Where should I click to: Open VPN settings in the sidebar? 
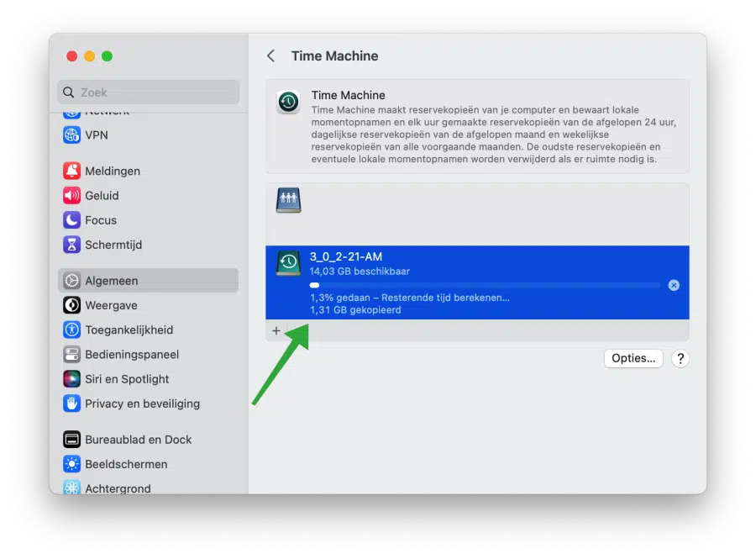(x=148, y=135)
